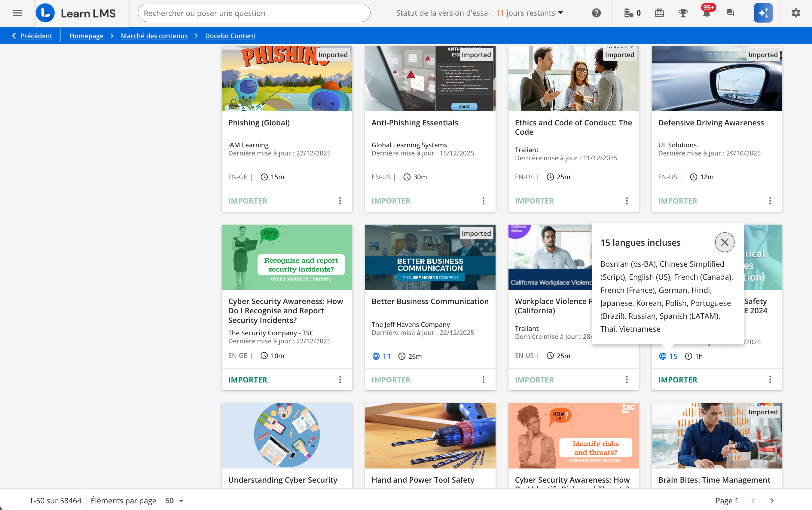The image size is (812, 510).
Task: Open the gift card rewards icon
Action: pyautogui.click(x=659, y=13)
